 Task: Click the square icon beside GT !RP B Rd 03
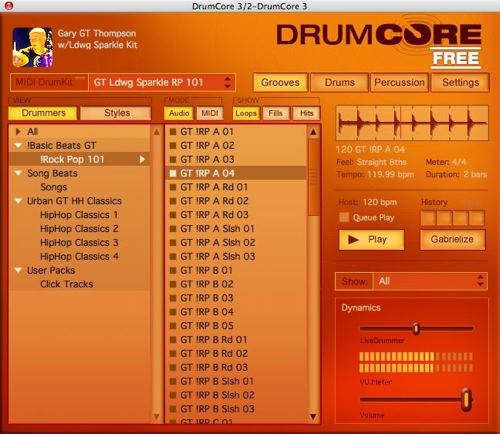(173, 368)
